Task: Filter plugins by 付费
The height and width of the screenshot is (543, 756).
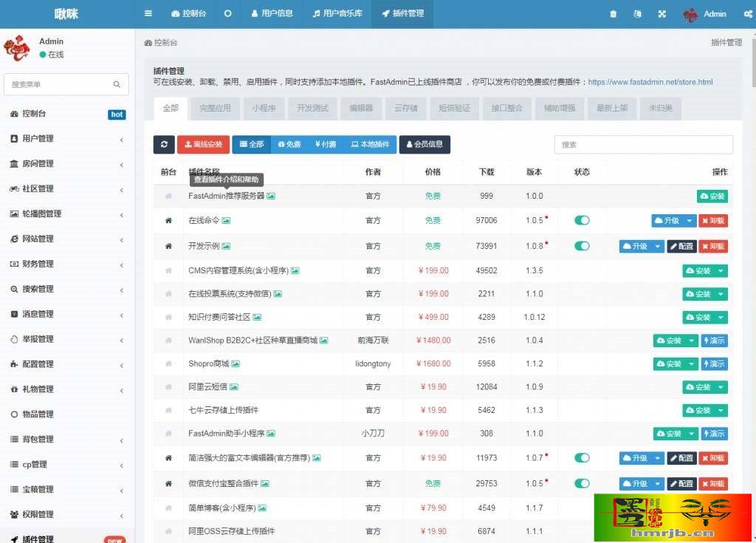Action: click(326, 144)
